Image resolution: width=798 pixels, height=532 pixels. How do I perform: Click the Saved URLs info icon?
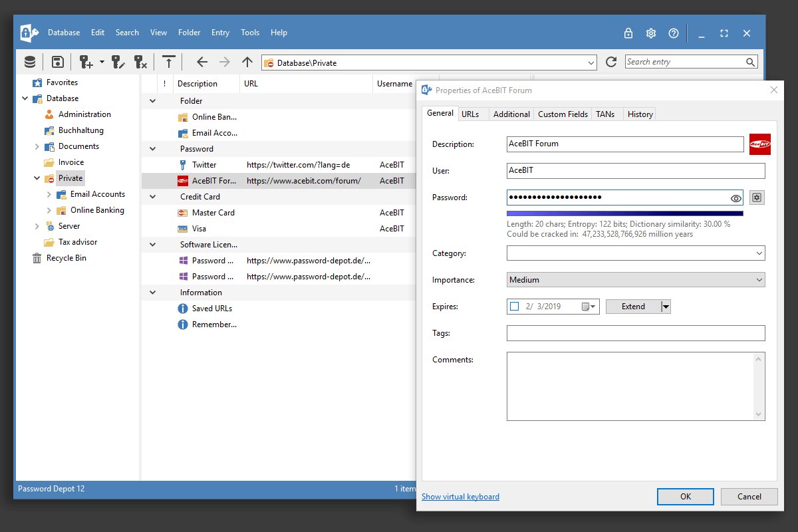click(183, 309)
